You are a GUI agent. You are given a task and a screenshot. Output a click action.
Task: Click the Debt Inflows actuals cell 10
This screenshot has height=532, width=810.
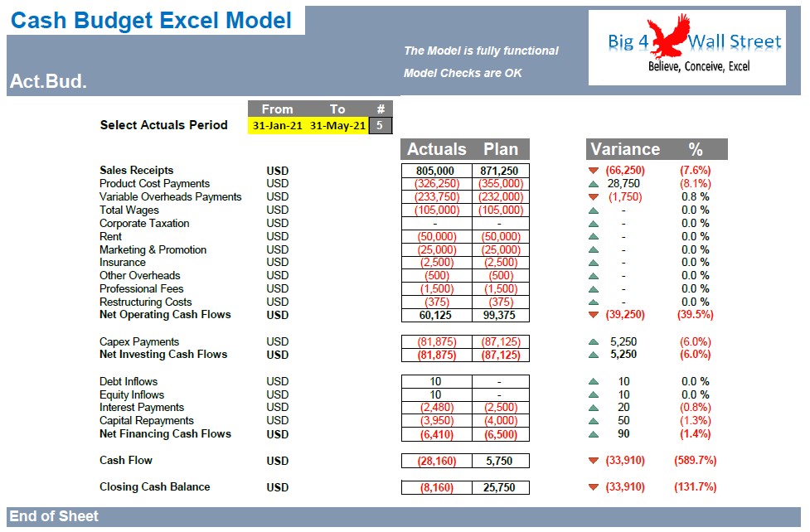pos(437,382)
